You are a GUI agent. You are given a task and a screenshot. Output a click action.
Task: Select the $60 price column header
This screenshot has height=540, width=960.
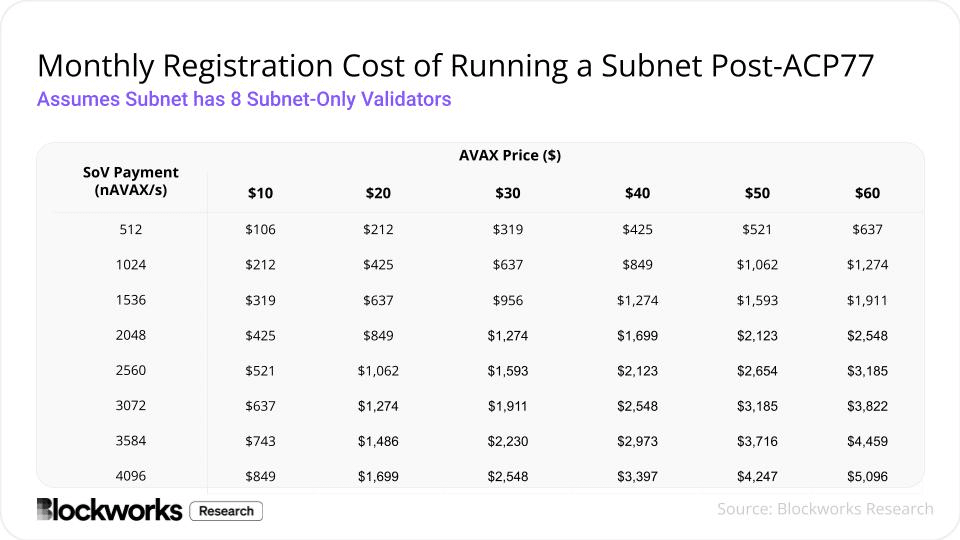click(868, 193)
